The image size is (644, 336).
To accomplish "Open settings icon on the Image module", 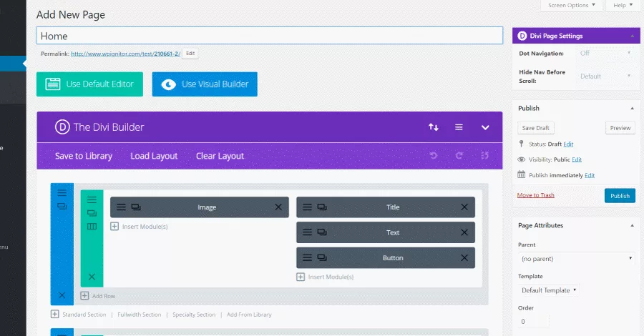I will [x=121, y=207].
